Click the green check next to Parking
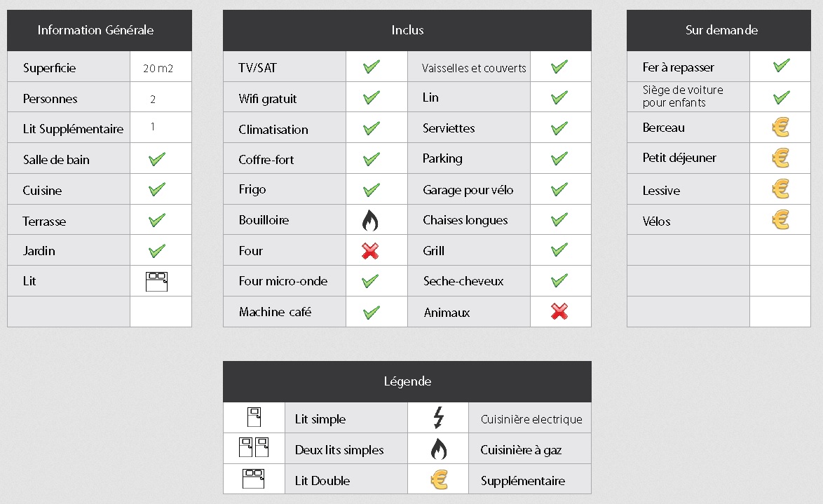 tap(559, 158)
